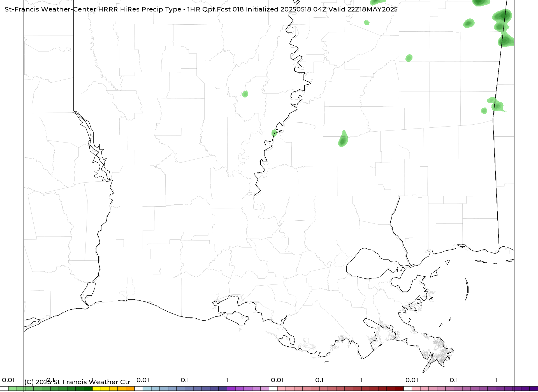Click the green rain cell on the Mississippi River border
Screen dimensions: 538x392
click(274, 133)
